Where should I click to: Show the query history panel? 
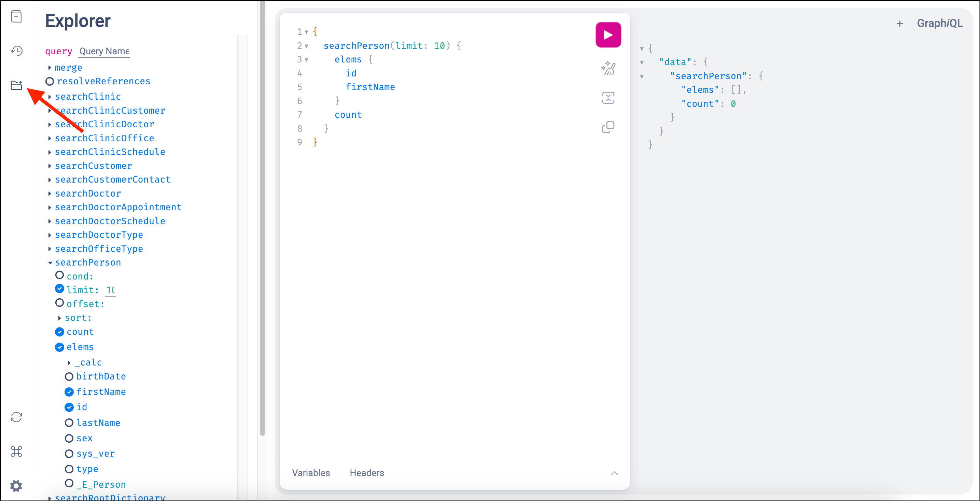tap(16, 51)
